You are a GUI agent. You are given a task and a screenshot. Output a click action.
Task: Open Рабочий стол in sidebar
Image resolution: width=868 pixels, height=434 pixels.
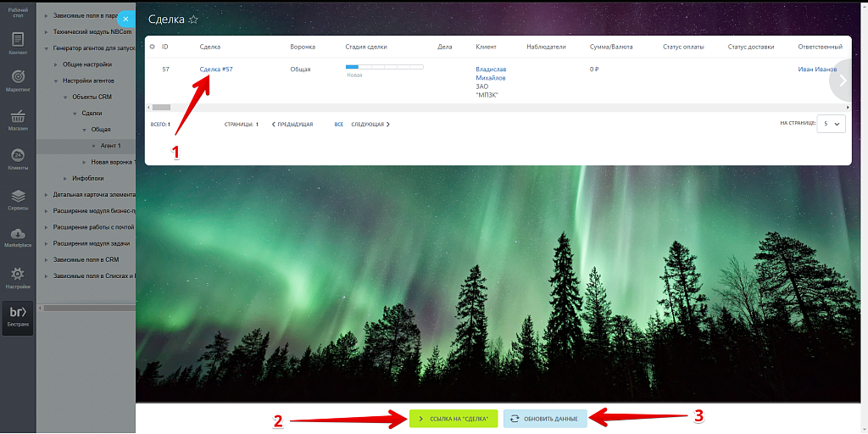click(18, 12)
